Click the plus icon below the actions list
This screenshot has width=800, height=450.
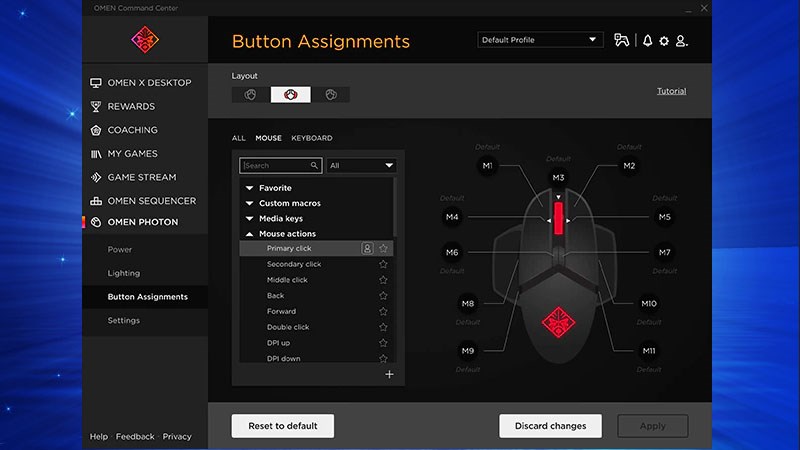[x=389, y=374]
